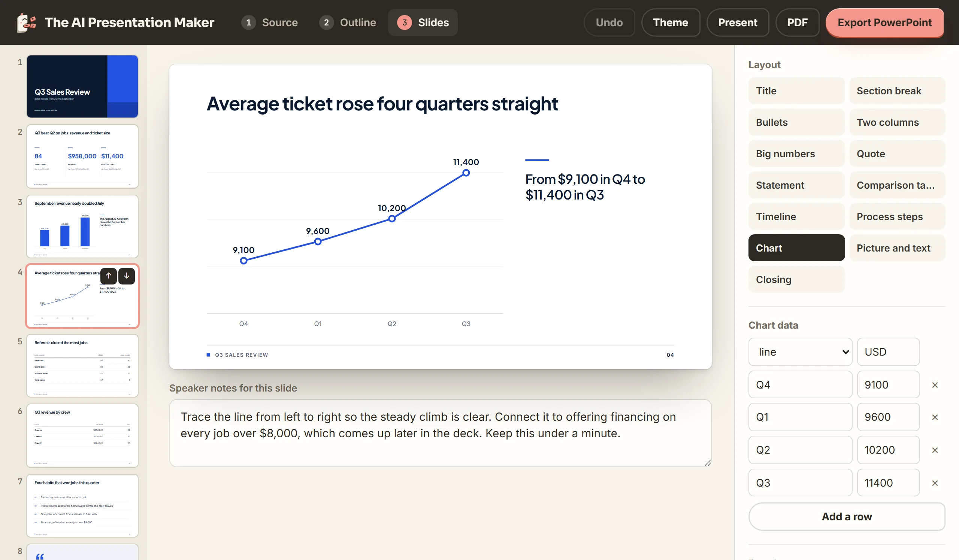
Task: Click the slide title Average ticket rose
Action: pyautogui.click(x=382, y=104)
